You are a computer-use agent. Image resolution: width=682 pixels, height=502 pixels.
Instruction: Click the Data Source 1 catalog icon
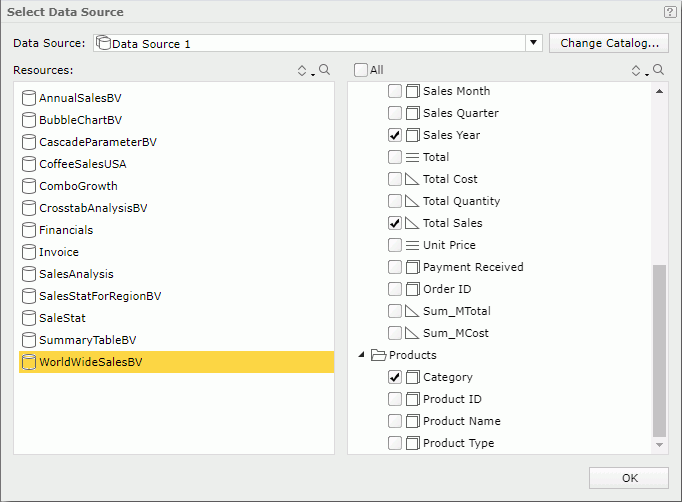(x=103, y=43)
